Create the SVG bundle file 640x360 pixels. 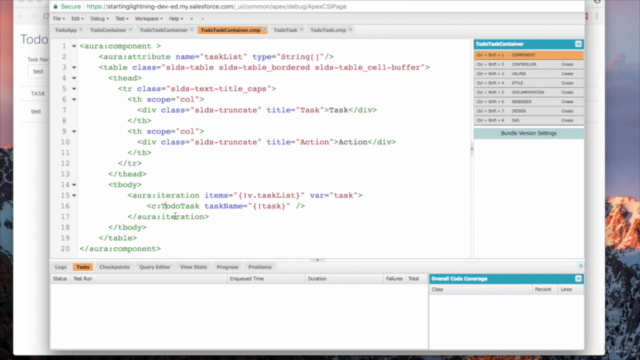point(567,120)
